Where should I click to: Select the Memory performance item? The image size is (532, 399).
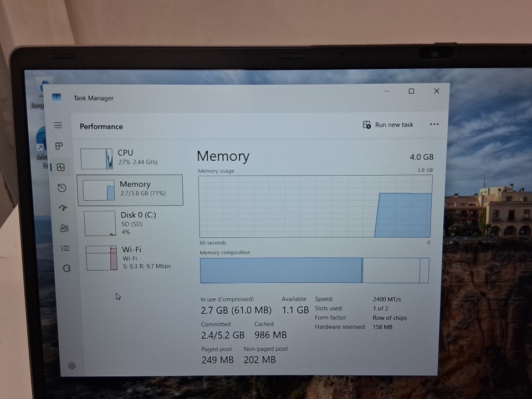(130, 190)
